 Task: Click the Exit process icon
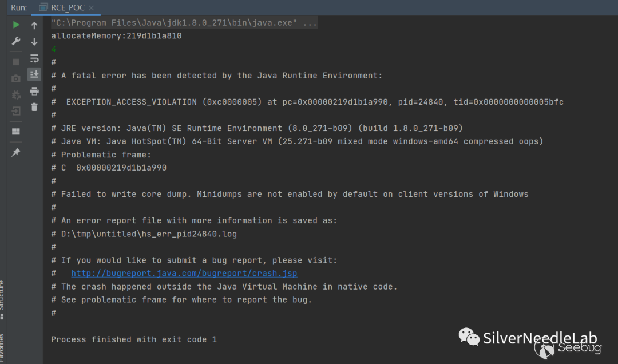(16, 110)
